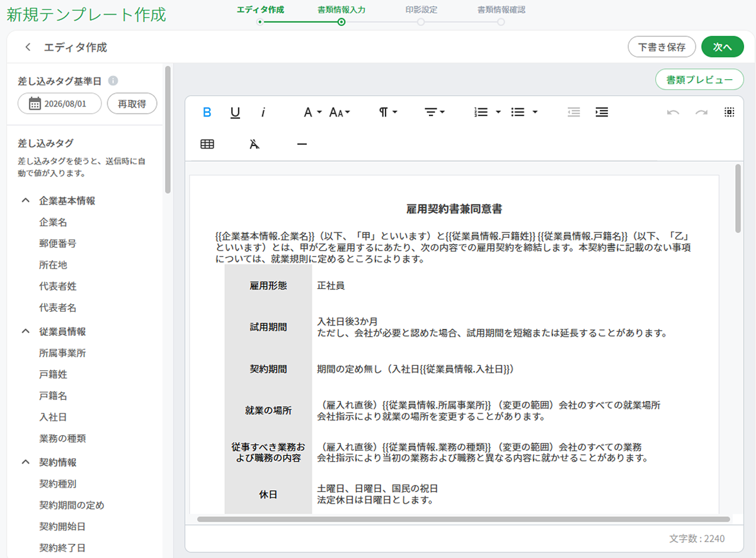Image resolution: width=756 pixels, height=558 pixels.
Task: Open bulleted list style dropdown arrow
Action: click(x=535, y=112)
